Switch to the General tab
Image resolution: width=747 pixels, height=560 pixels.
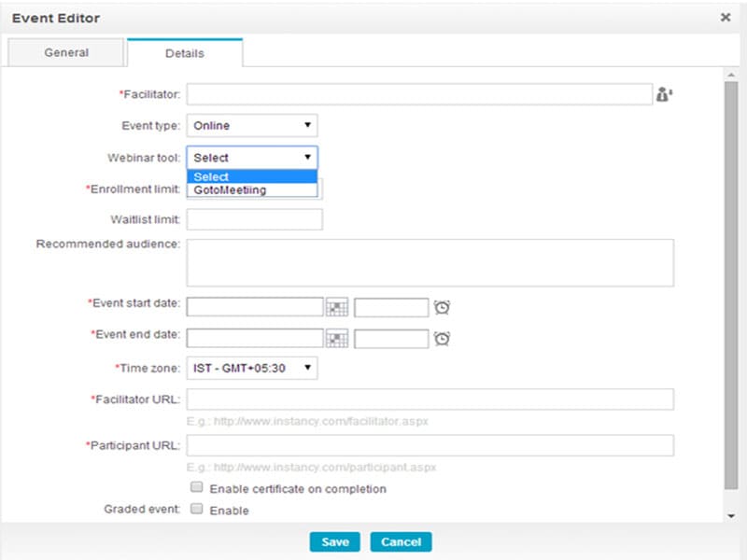click(x=66, y=53)
